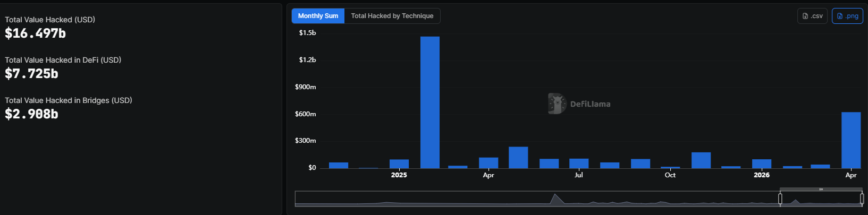Click the Jul x-axis label
This screenshot has width=868, height=215.
579,175
